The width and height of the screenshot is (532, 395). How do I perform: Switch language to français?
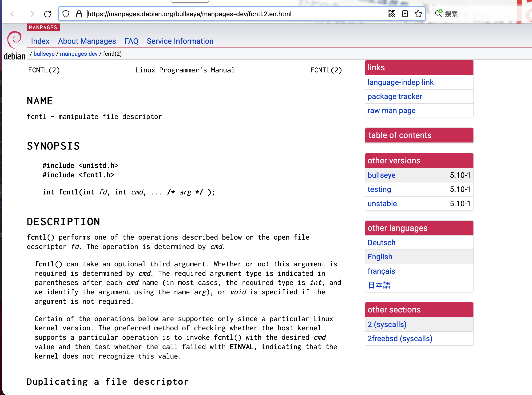pos(381,271)
